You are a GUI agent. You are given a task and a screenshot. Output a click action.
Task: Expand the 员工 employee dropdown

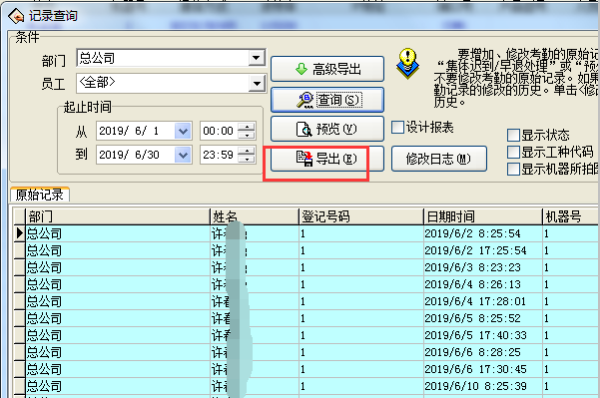tap(256, 83)
